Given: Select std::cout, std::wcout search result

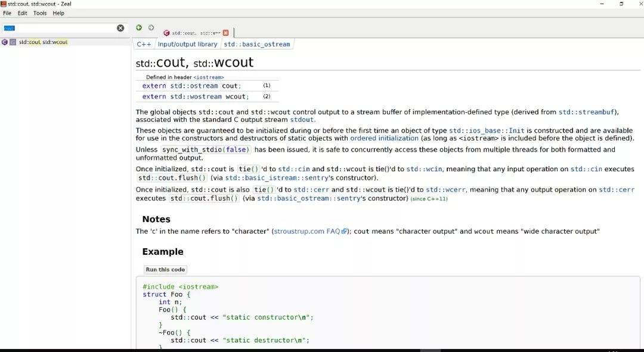Looking at the screenshot, I should pyautogui.click(x=43, y=42).
